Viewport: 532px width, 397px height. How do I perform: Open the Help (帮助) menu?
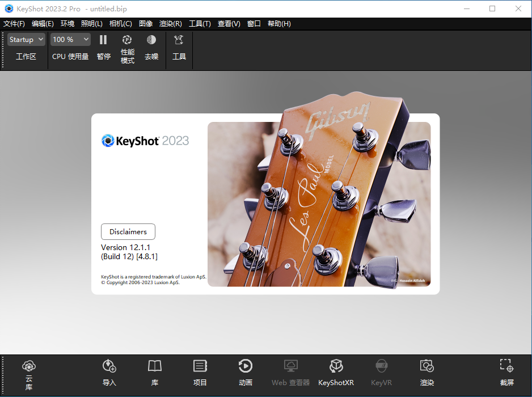click(278, 24)
